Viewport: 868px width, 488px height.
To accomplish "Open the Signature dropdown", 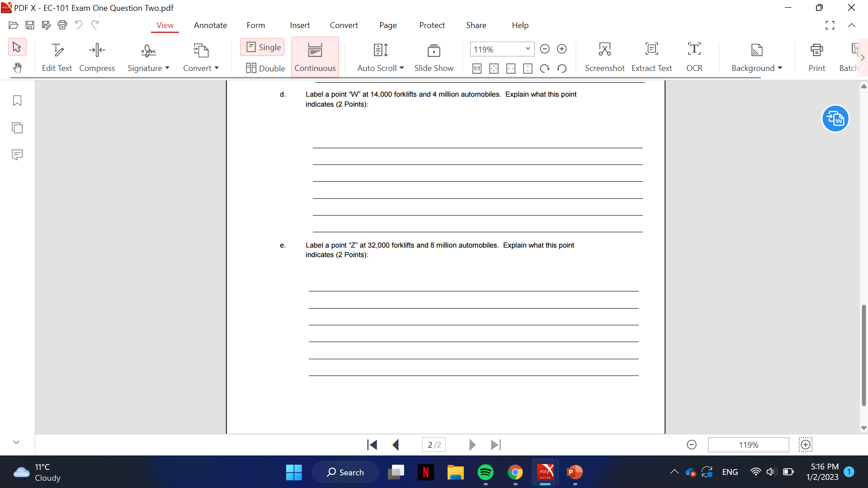I will [167, 68].
